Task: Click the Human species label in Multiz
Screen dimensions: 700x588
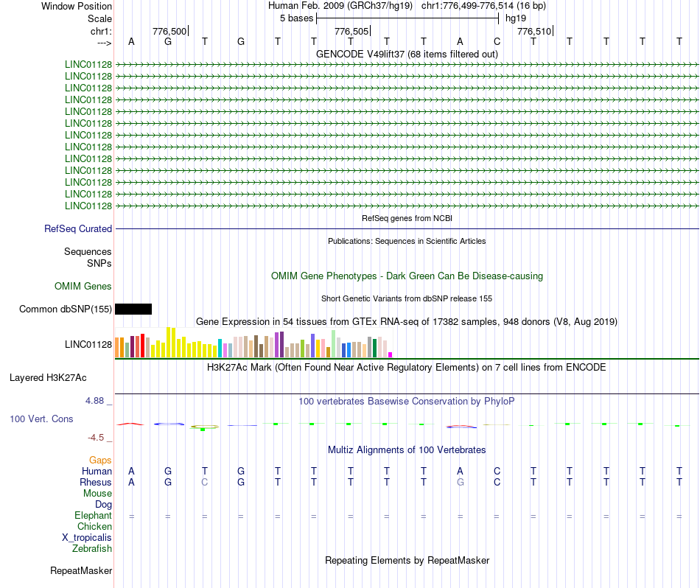Action: point(97,471)
